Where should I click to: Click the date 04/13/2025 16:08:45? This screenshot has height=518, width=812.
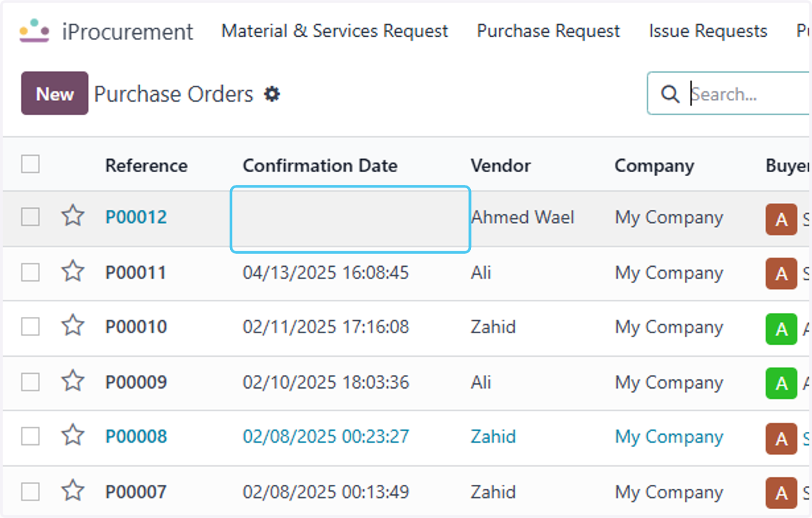[x=326, y=273]
